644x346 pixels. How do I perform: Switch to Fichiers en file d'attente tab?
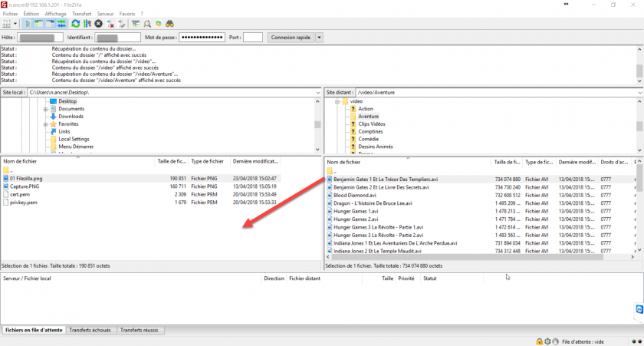34,330
